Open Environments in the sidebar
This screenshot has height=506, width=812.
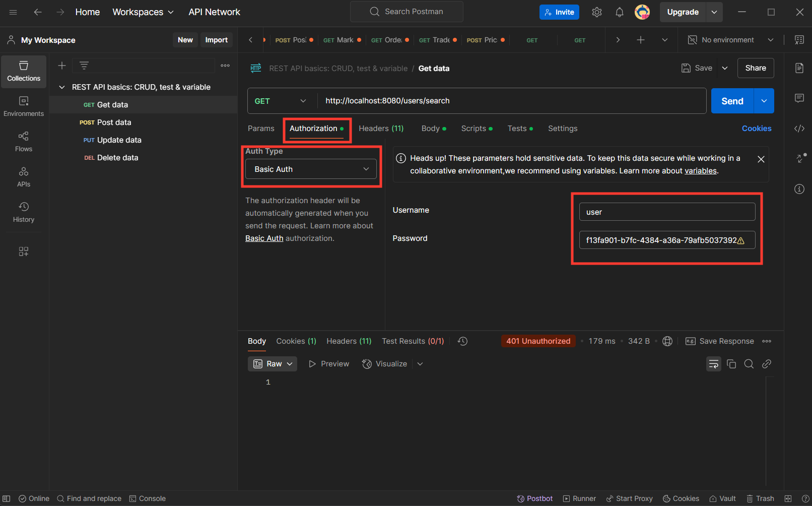[24, 107]
